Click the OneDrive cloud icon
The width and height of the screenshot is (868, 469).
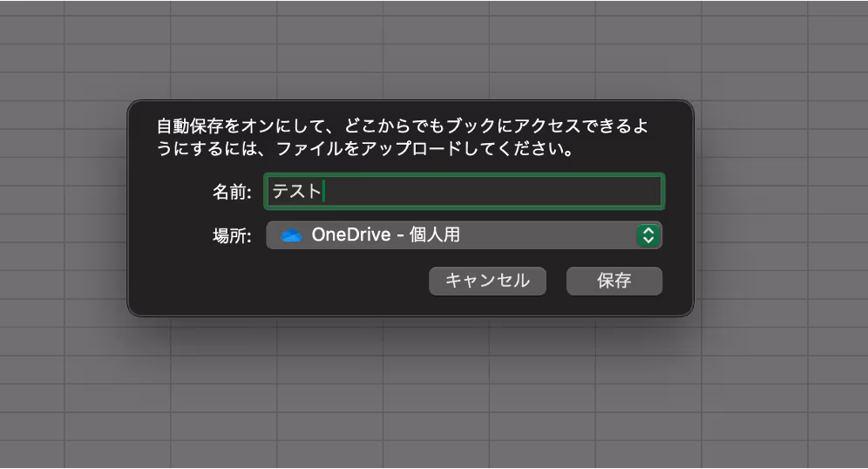coord(291,235)
